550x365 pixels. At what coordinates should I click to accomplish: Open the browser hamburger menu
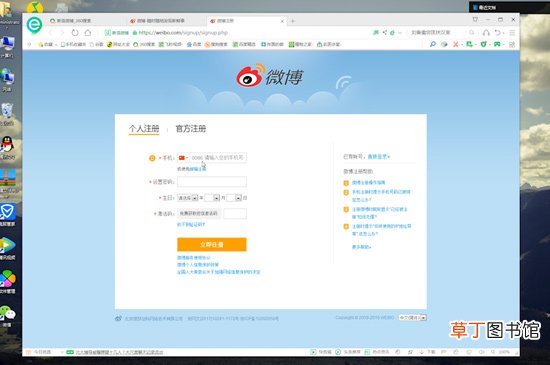coord(512,33)
